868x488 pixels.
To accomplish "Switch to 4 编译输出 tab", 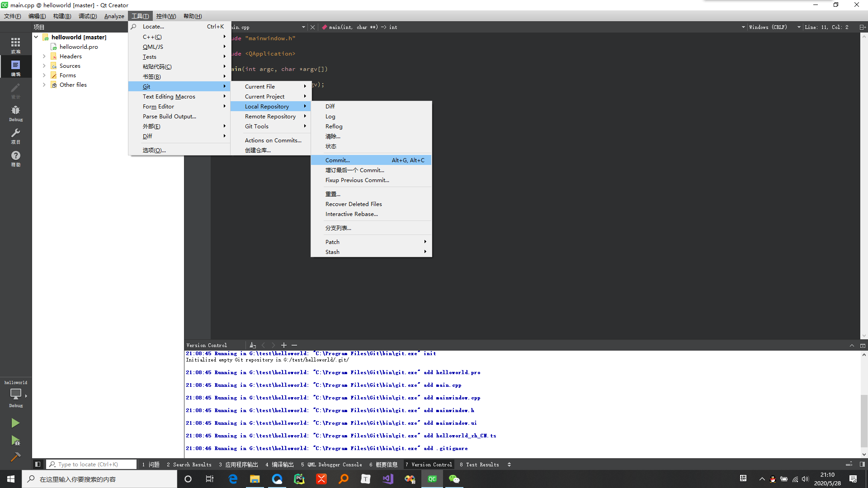I will tap(279, 465).
